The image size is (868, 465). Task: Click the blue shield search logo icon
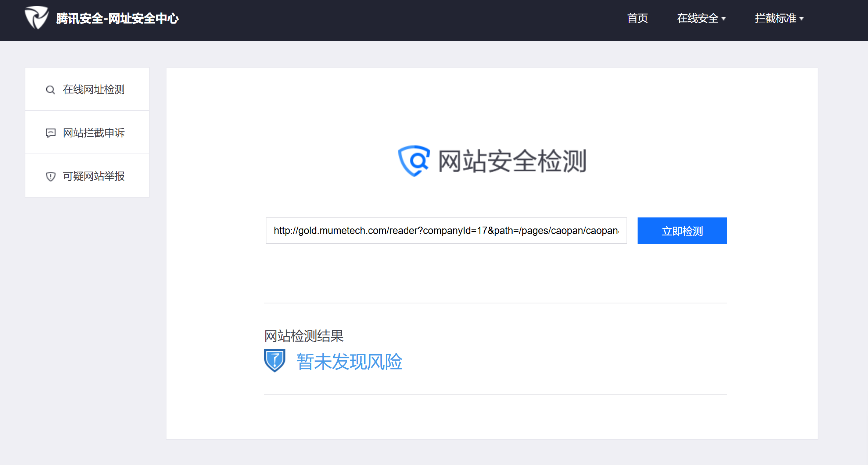pyautogui.click(x=414, y=161)
